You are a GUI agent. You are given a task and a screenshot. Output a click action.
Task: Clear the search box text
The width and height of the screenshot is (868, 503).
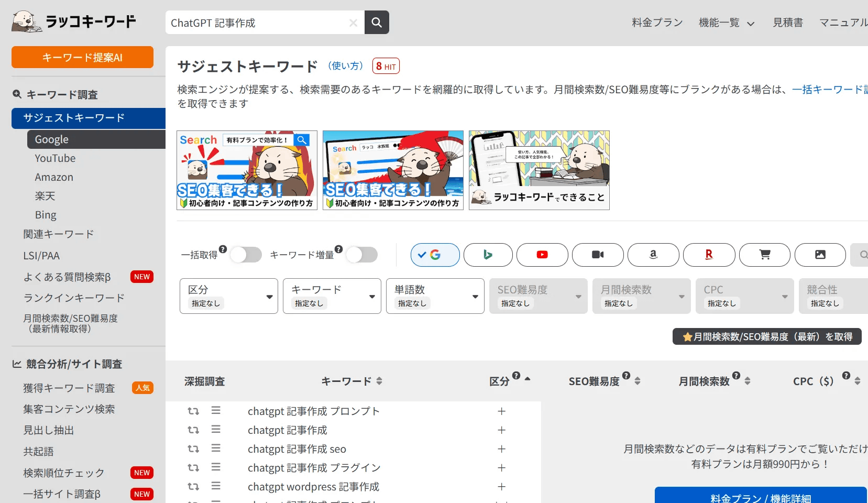point(353,23)
